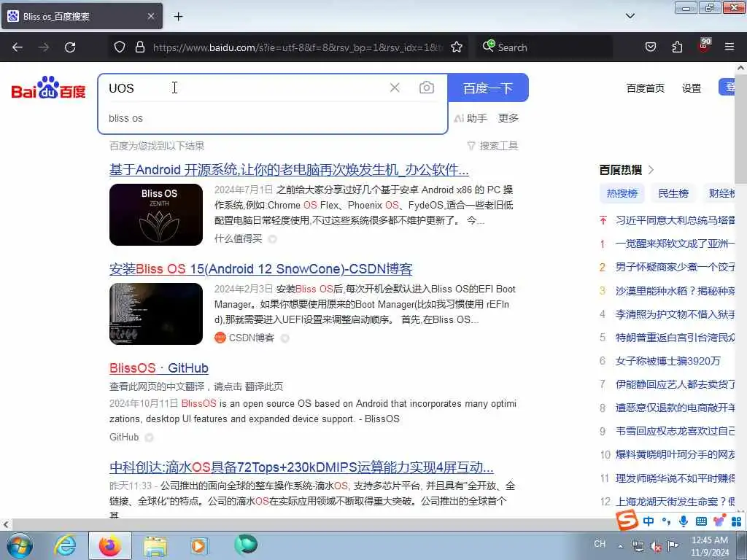Click the CH language indicator
This screenshot has width=747, height=560.
coord(600,544)
